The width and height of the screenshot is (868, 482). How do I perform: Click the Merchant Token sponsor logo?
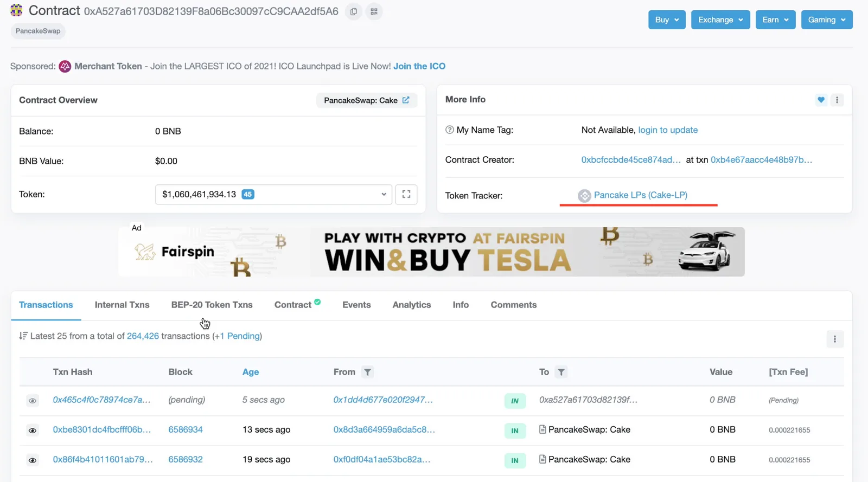pyautogui.click(x=65, y=67)
